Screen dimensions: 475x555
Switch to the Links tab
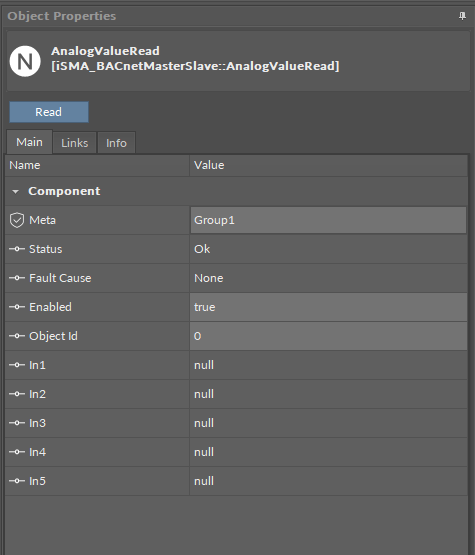(75, 143)
